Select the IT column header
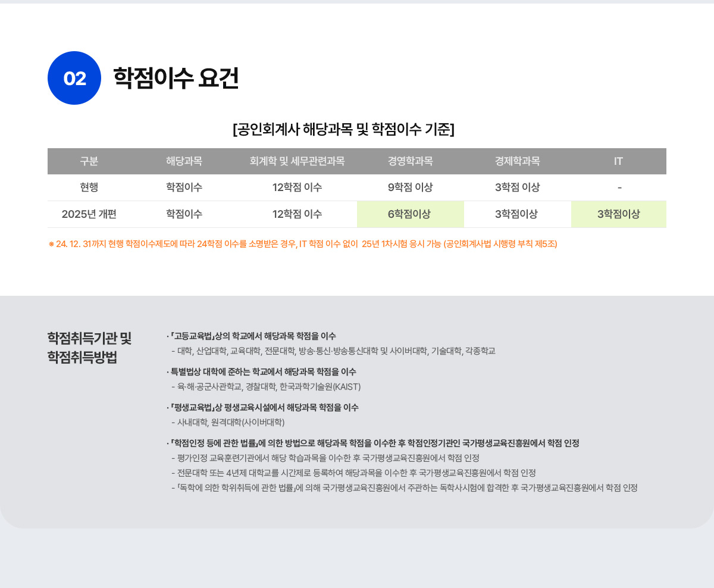This screenshot has height=588, width=714. pos(618,161)
